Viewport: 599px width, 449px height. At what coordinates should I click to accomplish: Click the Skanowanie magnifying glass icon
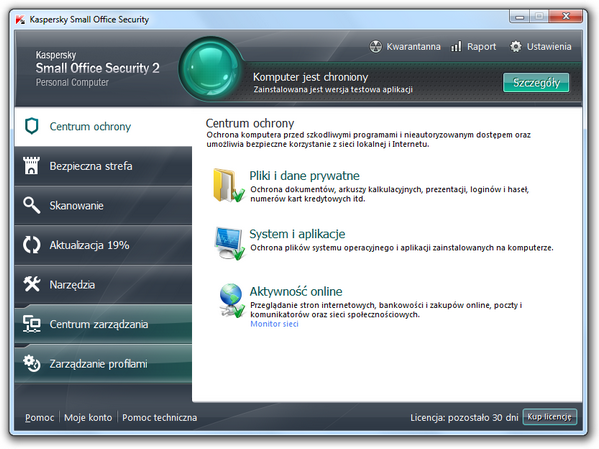31,205
